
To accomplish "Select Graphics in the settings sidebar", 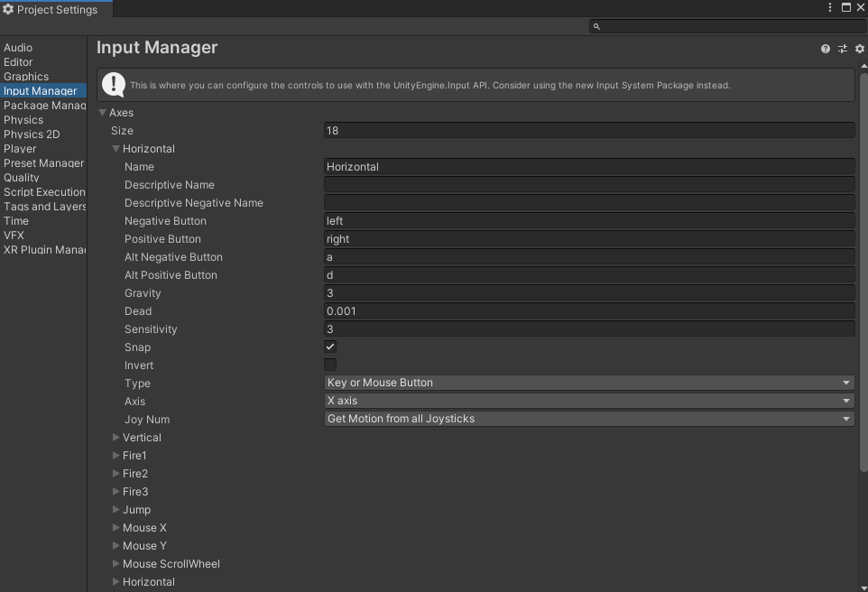I will pos(26,77).
